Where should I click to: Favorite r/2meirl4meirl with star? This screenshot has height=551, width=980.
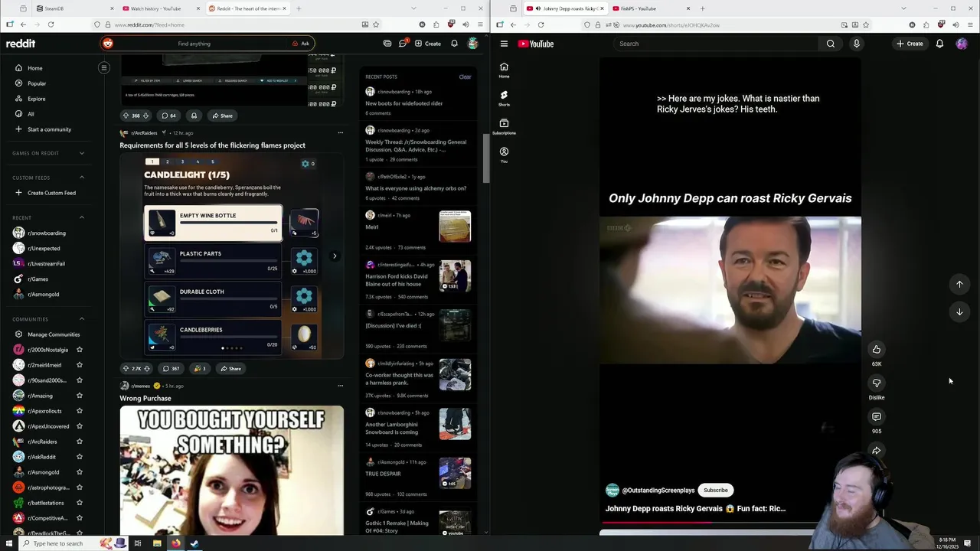80,365
